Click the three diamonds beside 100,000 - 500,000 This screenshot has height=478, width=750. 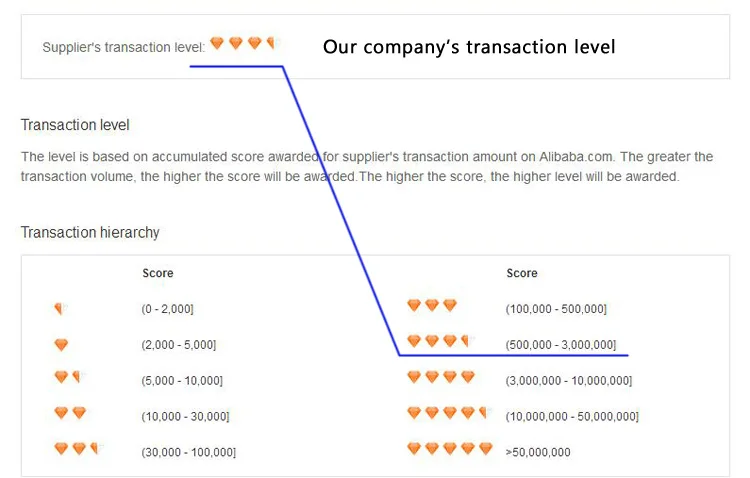pos(432,306)
